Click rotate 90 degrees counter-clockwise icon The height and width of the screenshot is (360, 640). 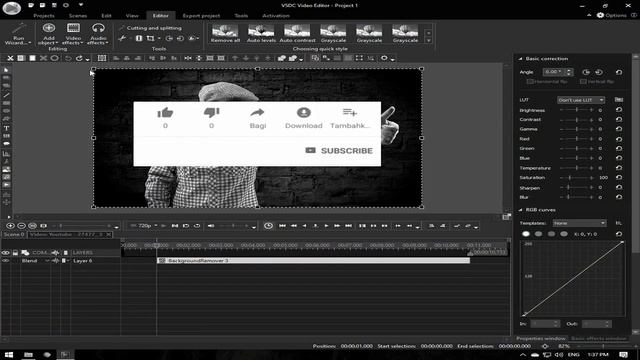599,72
